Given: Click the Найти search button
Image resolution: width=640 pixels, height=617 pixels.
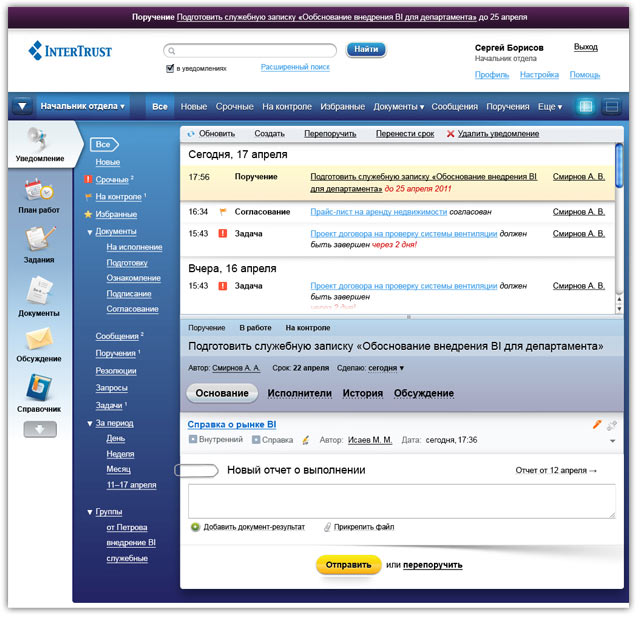Looking at the screenshot, I should (x=366, y=49).
